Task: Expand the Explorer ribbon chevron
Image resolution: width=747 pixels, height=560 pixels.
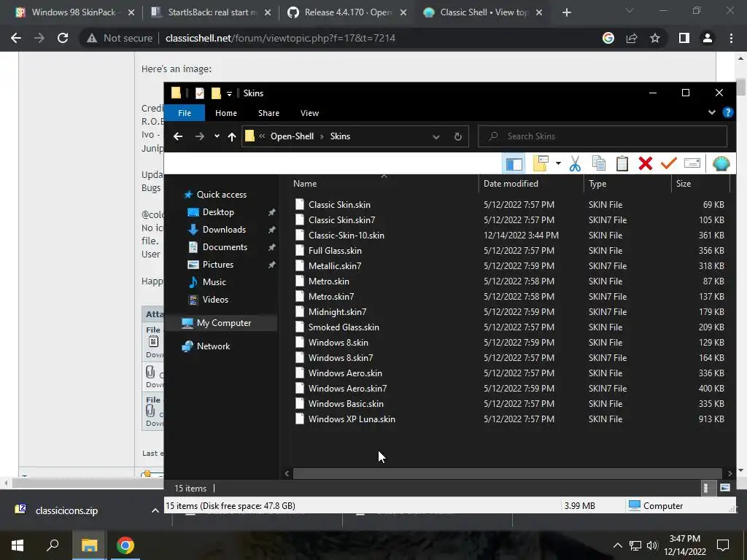Action: pos(712,112)
